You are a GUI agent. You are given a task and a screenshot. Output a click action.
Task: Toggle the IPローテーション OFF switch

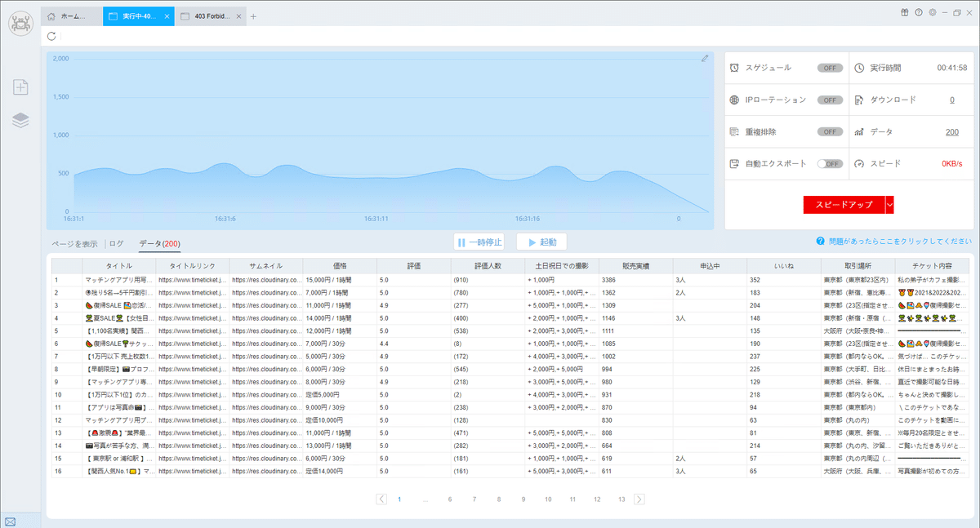tap(830, 100)
